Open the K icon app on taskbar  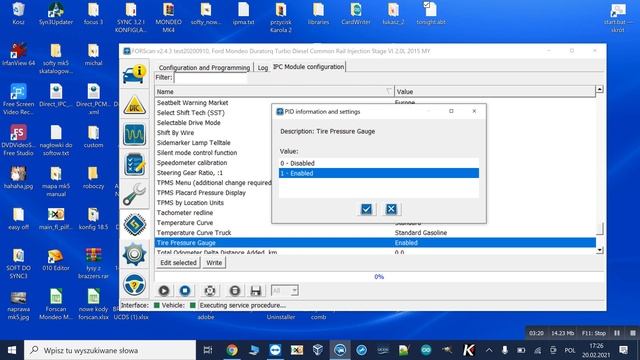pos(469,350)
